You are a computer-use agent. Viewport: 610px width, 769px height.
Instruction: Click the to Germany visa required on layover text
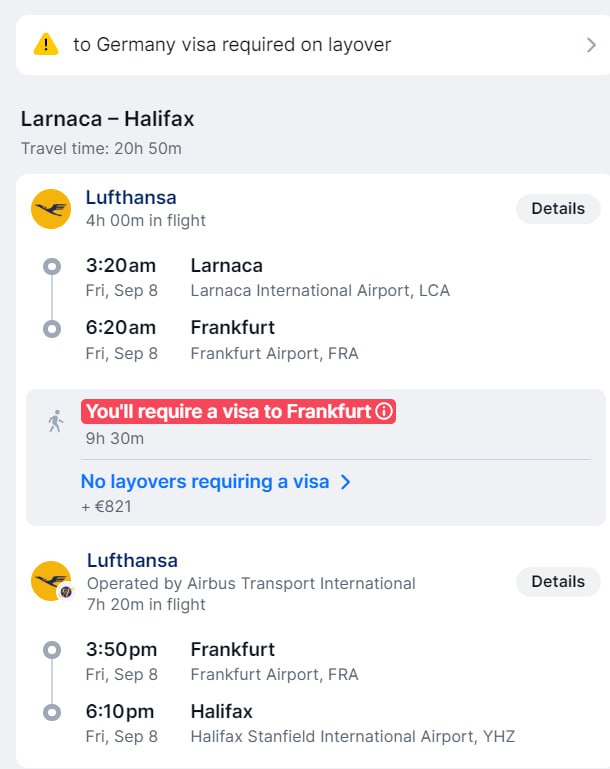(232, 45)
